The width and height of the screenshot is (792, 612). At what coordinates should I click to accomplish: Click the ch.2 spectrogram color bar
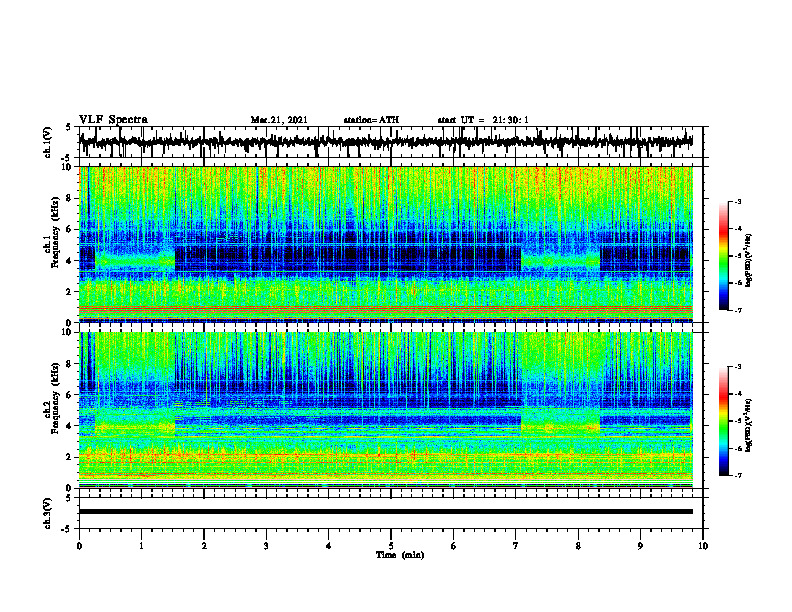pyautogui.click(x=724, y=421)
